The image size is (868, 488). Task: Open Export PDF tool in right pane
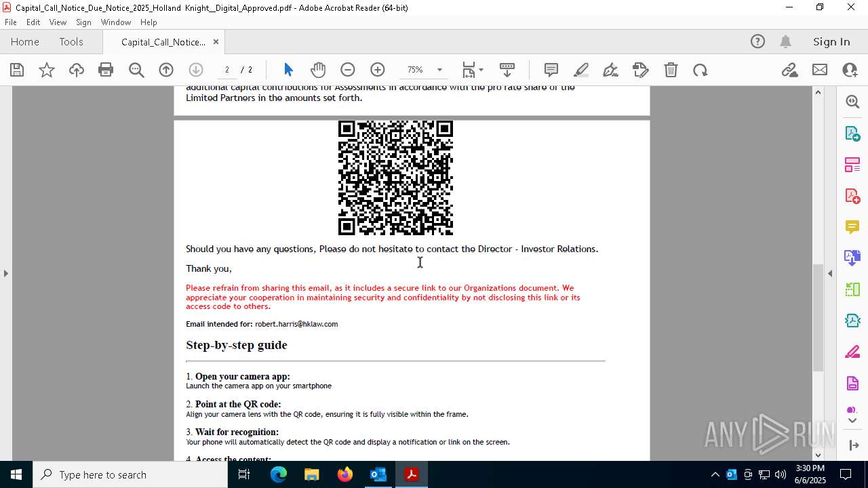852,134
